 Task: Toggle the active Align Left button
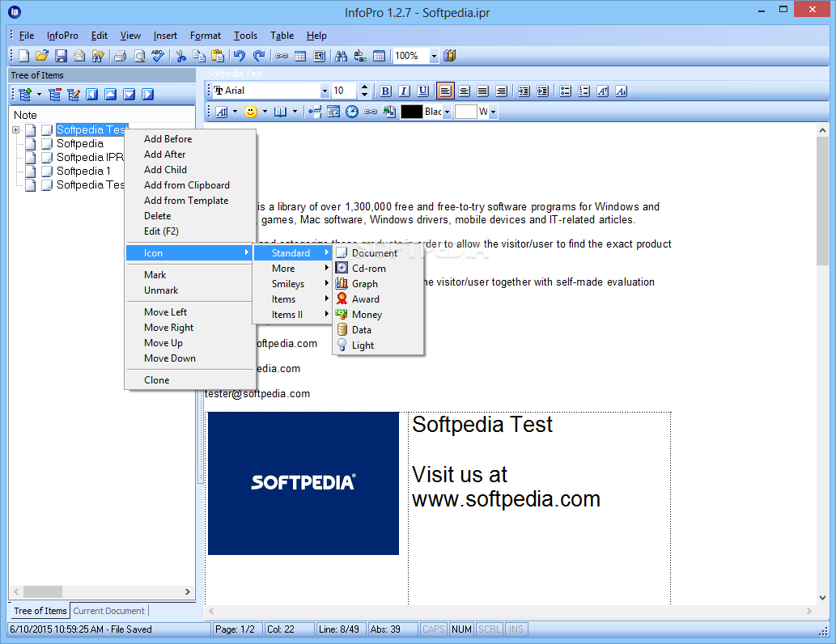[445, 91]
